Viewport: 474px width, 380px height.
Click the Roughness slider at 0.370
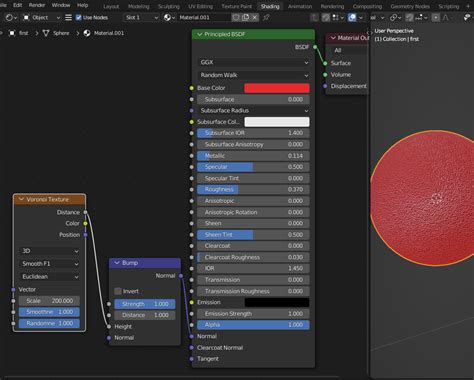point(253,189)
